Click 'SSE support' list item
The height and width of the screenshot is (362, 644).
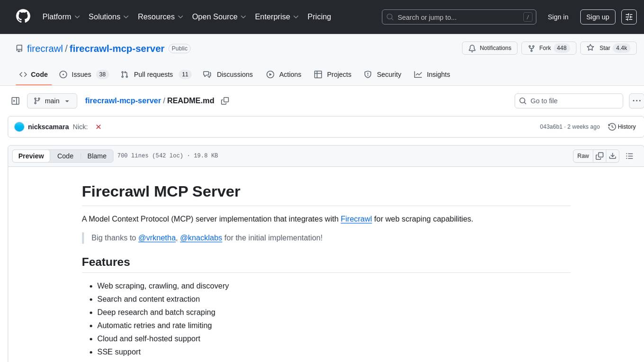click(119, 352)
